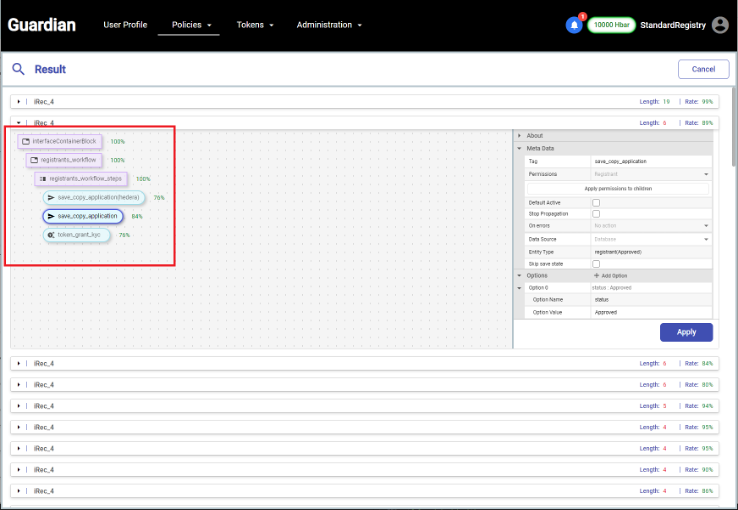The image size is (738, 510).
Task: Select the token_grant_kyc block
Action: pos(78,234)
